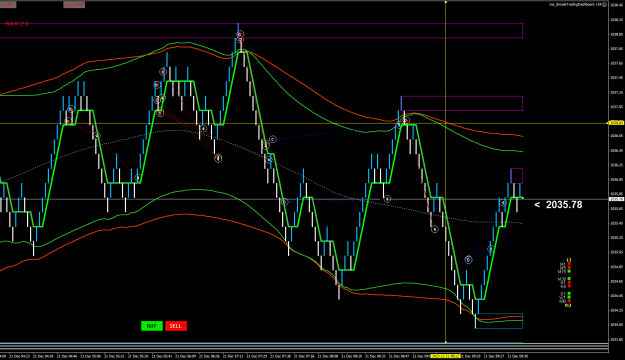Click the Brick=2.0 red label

(17, 24)
